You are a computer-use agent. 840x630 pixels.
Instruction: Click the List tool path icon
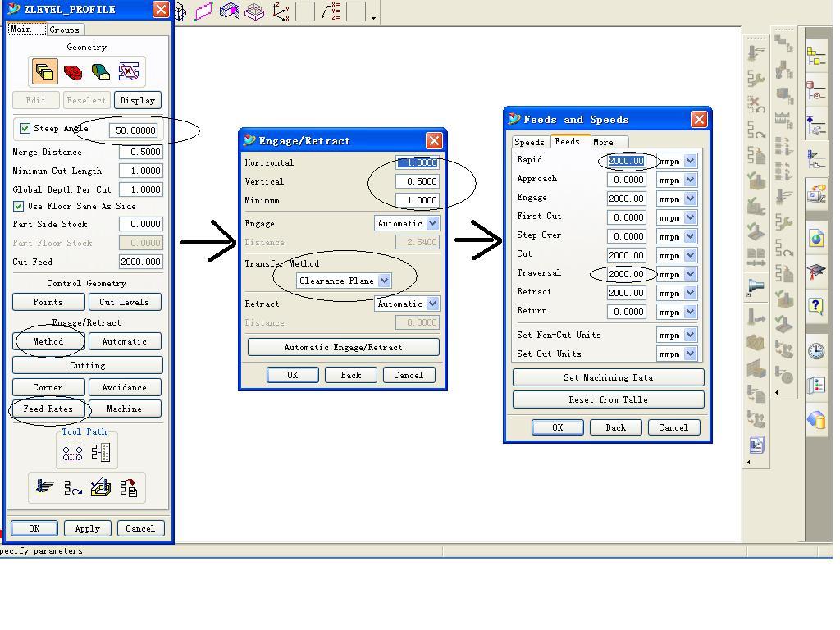click(x=129, y=487)
